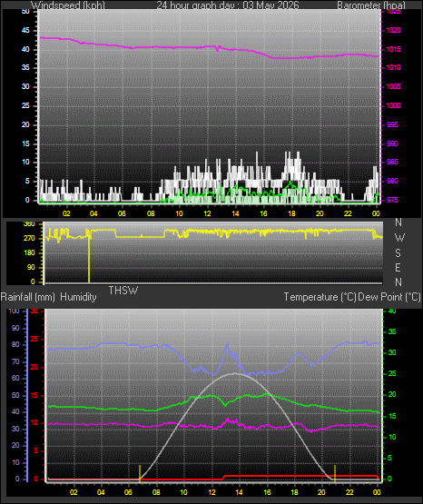Click the W compass label on direction graph
The height and width of the screenshot is (504, 423).
click(399, 238)
